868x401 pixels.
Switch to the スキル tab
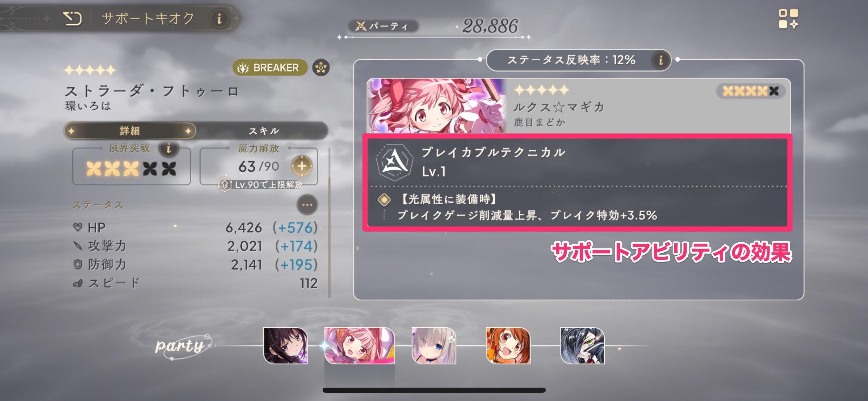pos(264,131)
